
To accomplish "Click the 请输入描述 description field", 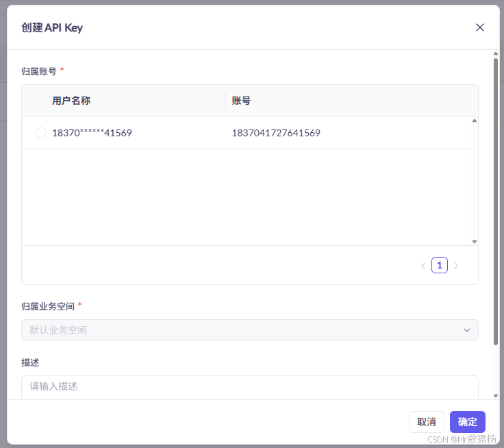I will click(x=250, y=387).
